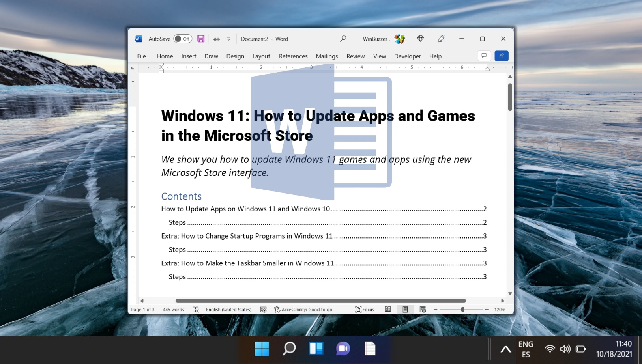Switch to Web Layout view

423,310
